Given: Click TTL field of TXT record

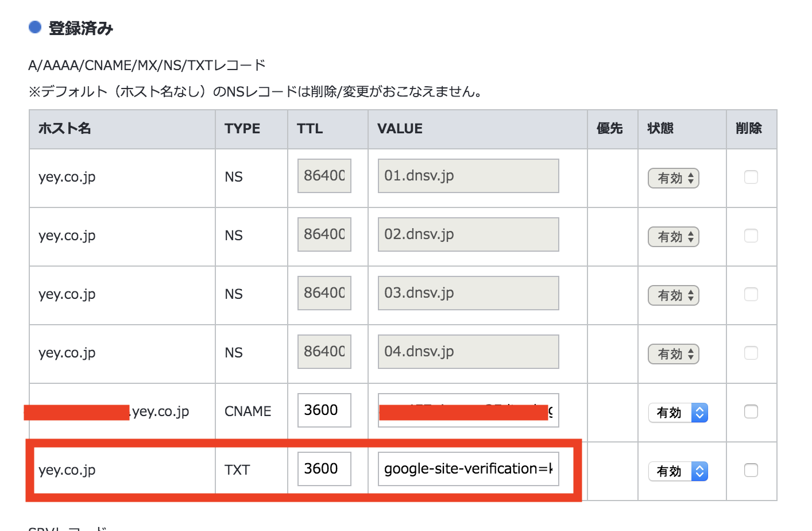Looking at the screenshot, I should coord(324,469).
